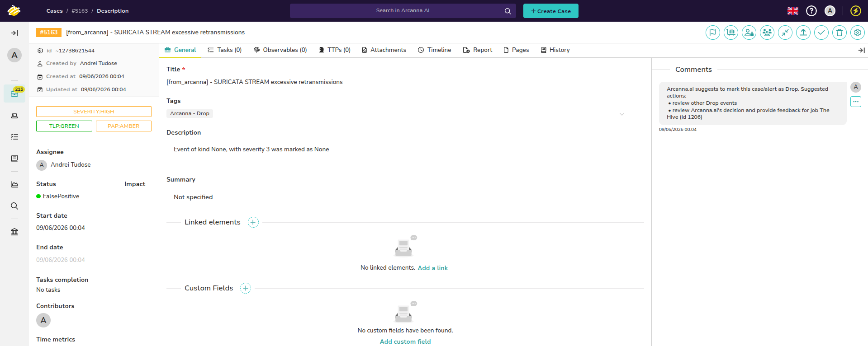Edit the case Title text
This screenshot has width=868, height=346.
[255, 82]
